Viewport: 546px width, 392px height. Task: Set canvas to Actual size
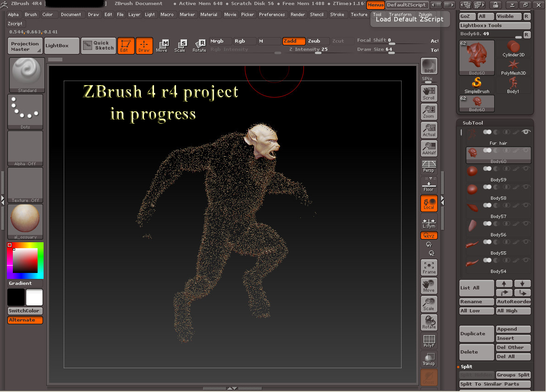(429, 130)
